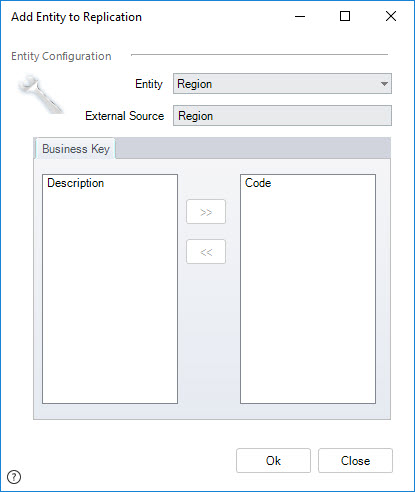Screen dimensions: 415x492
Task: Expand the Entity dropdown arrow
Action: coord(384,84)
